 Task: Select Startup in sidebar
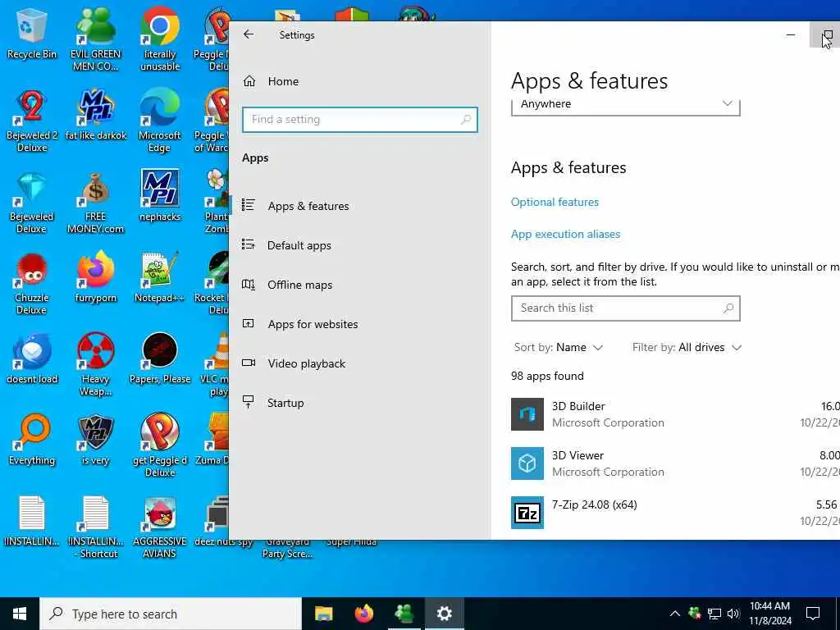click(359, 403)
